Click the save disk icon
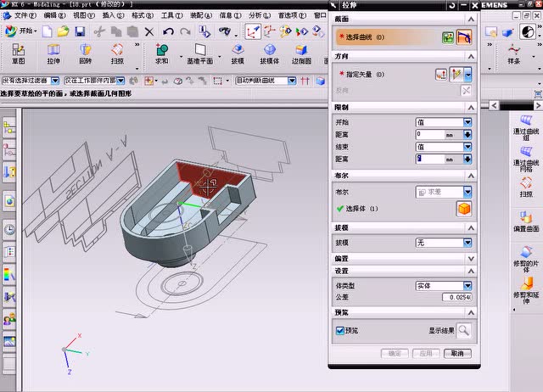Screen dimensions: 543x392 coord(79,31)
